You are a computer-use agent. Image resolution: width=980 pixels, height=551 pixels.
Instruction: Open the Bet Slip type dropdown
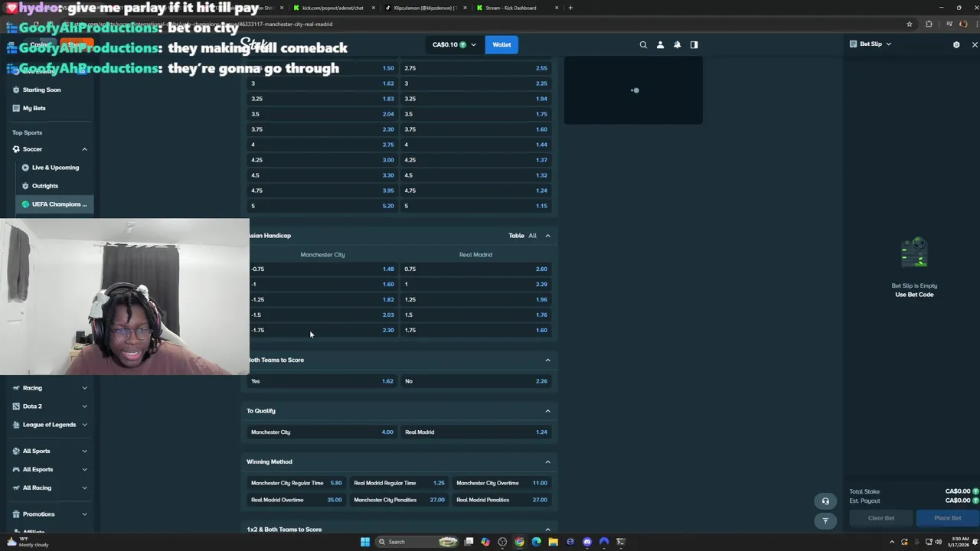tap(871, 44)
